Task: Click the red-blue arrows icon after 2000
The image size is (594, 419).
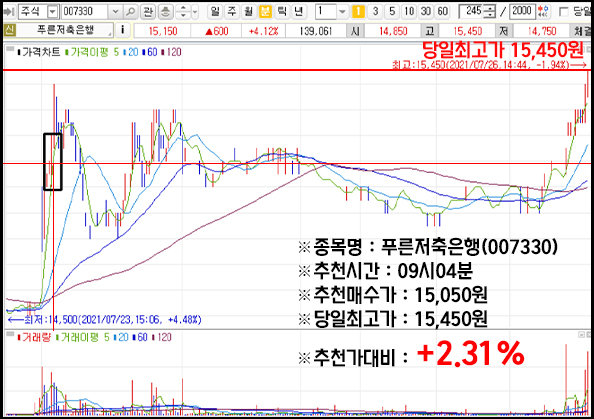Action: coord(544,12)
